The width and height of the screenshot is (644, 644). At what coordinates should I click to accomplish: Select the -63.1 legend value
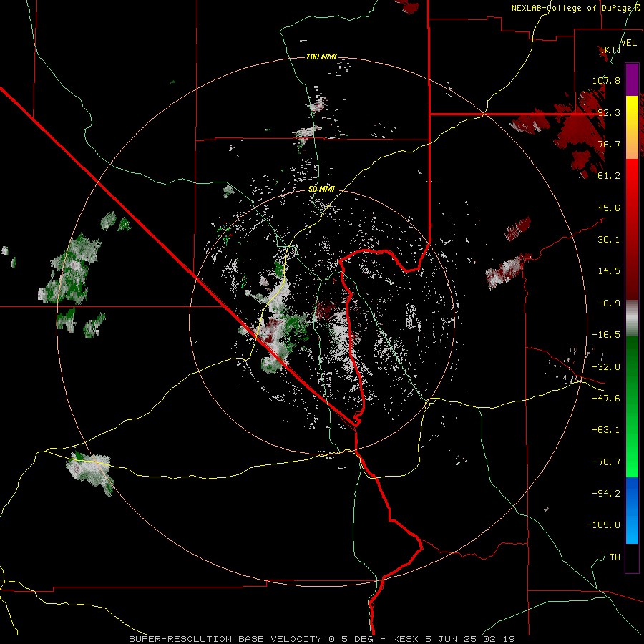click(606, 430)
